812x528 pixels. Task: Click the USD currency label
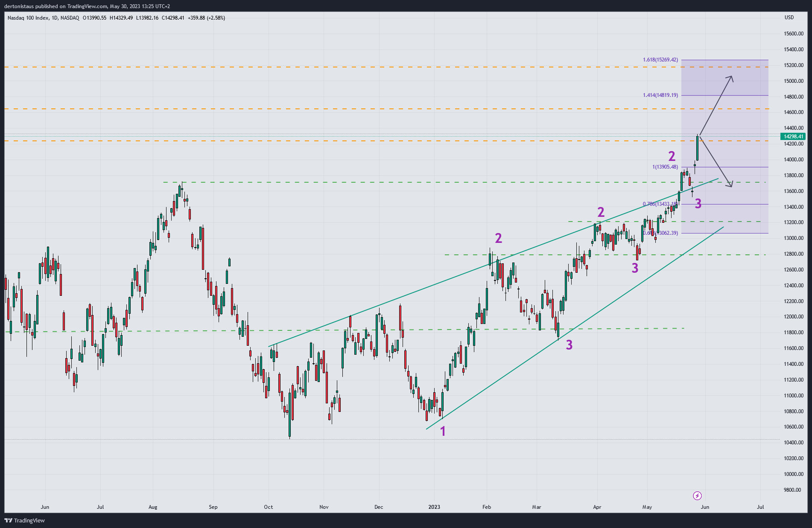tap(789, 18)
